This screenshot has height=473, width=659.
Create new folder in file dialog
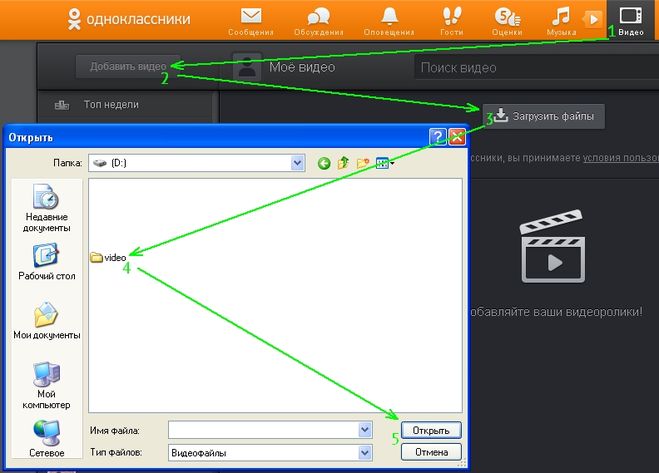363,162
